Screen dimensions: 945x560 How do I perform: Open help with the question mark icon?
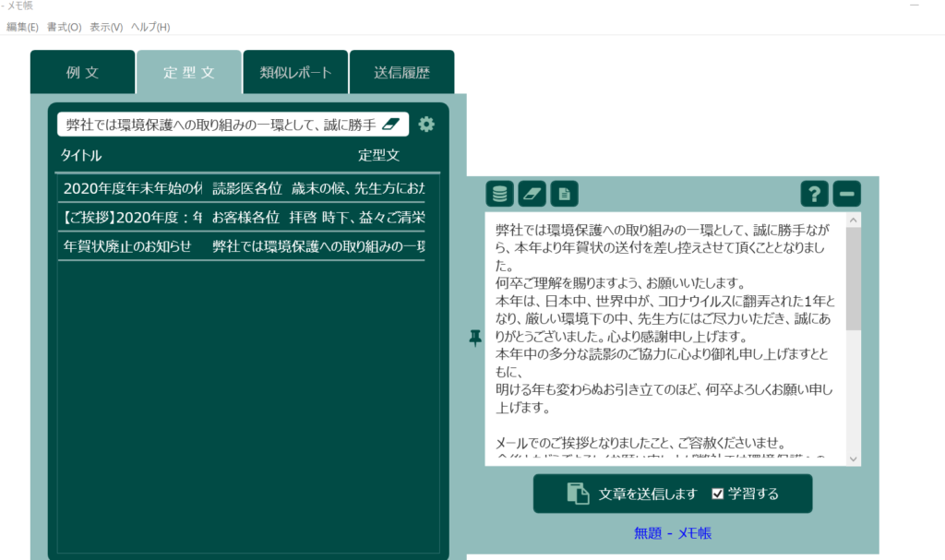pyautogui.click(x=814, y=194)
